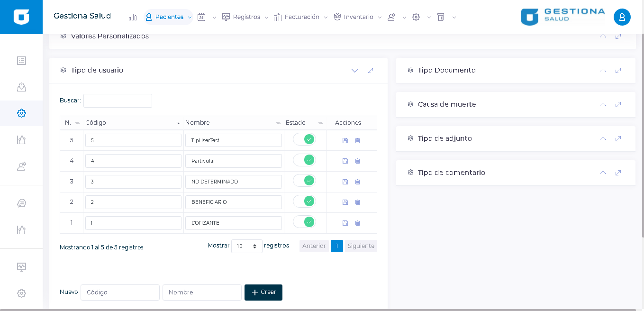Open the trash icon in top navbar
This screenshot has width=644, height=311.
[441, 17]
